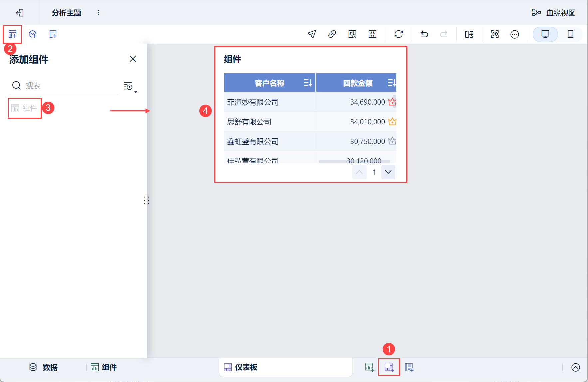Click the 思舒有限公司 cell
This screenshot has width=588, height=382.
point(270,122)
